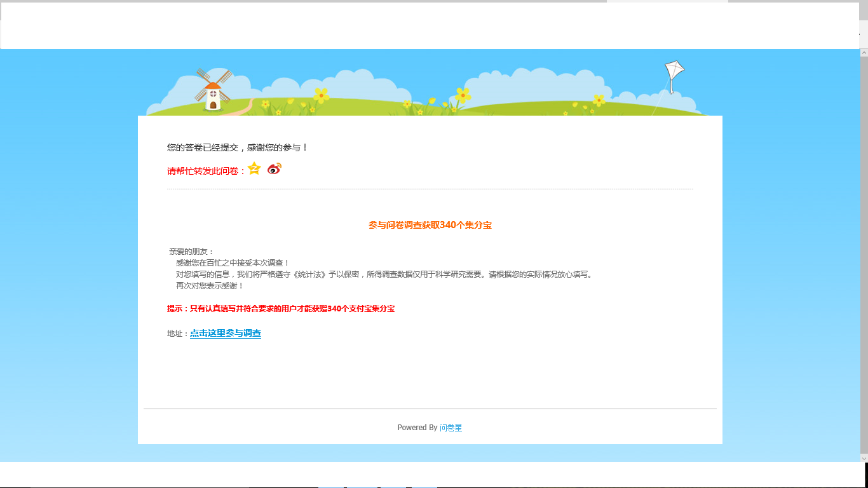Click the line 再次对您表示感谢！
This screenshot has width=868, height=488.
tap(210, 286)
